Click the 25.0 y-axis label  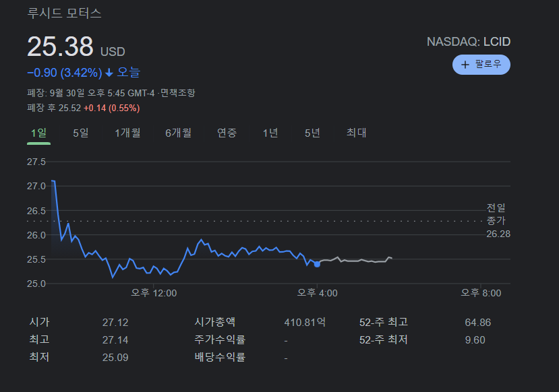[36, 284]
